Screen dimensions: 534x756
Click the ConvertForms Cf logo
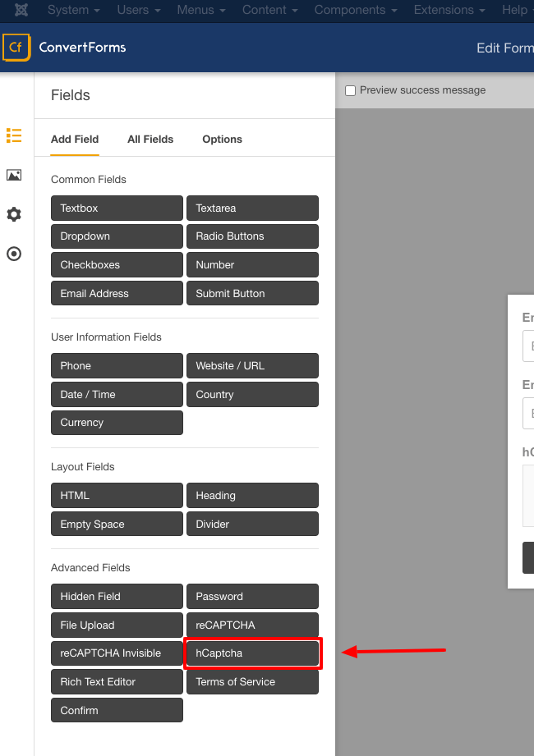click(16, 48)
